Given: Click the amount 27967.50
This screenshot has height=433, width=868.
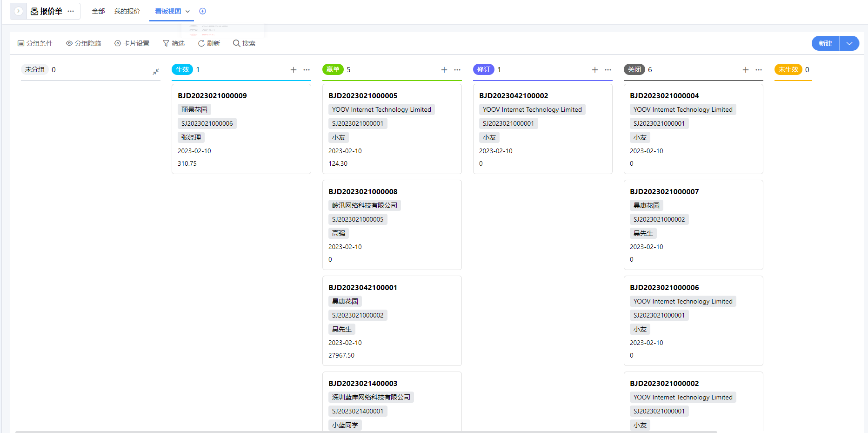Looking at the screenshot, I should click(x=341, y=355).
